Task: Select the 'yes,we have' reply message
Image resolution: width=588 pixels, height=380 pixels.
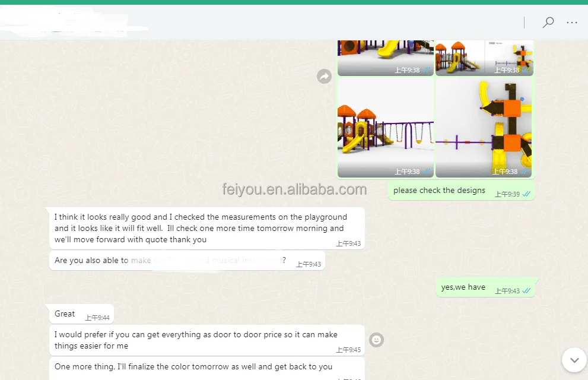Action: click(x=485, y=288)
